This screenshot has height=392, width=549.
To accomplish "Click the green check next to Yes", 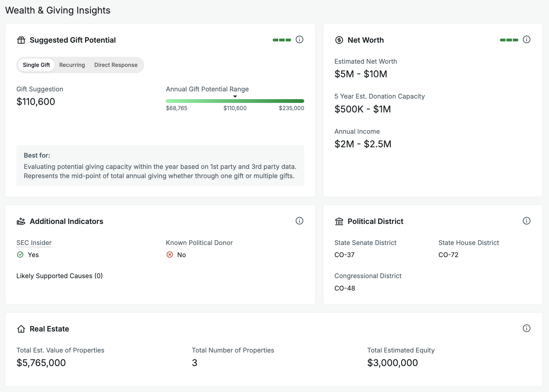I will pos(20,255).
